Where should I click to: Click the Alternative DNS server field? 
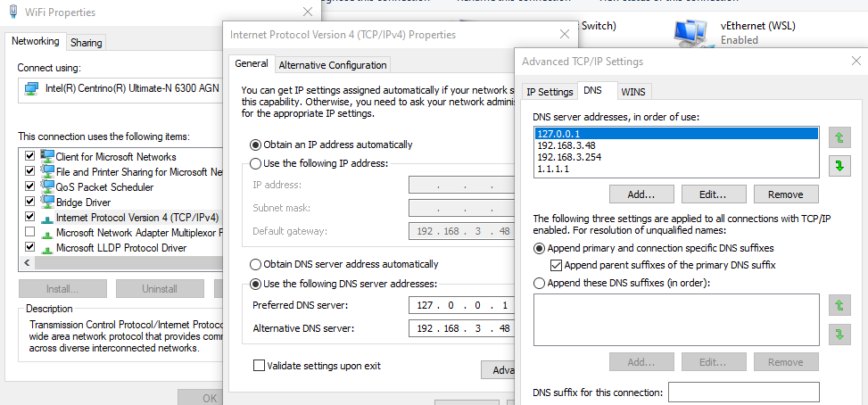pos(462,328)
